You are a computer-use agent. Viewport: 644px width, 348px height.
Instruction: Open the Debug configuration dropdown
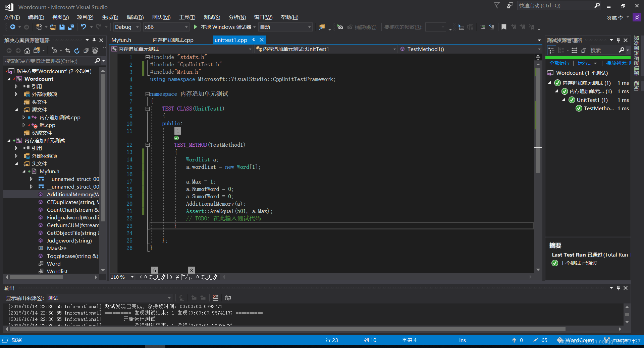[x=127, y=27]
